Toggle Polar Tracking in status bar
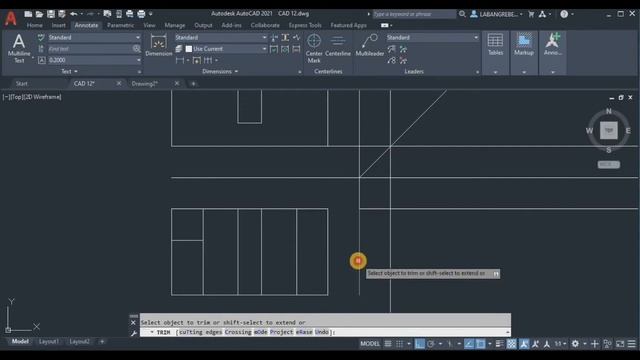Viewport: 640px width, 360px height. pyautogui.click(x=431, y=344)
